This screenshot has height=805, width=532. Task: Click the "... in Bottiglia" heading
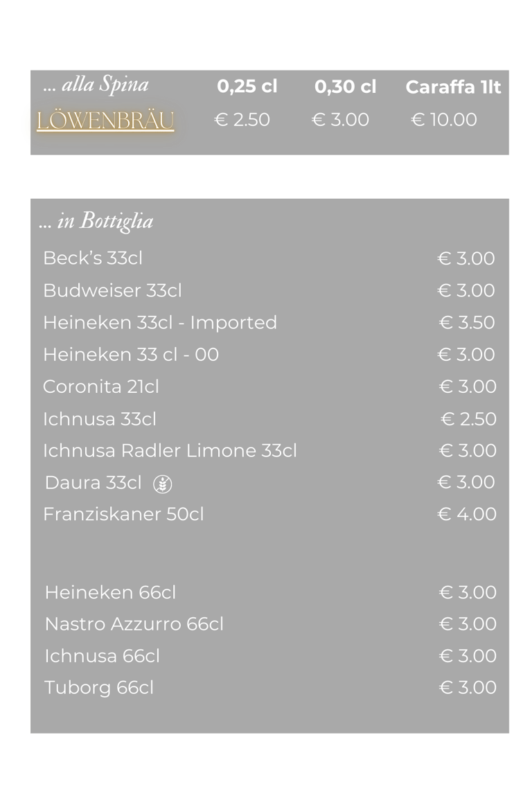click(96, 221)
